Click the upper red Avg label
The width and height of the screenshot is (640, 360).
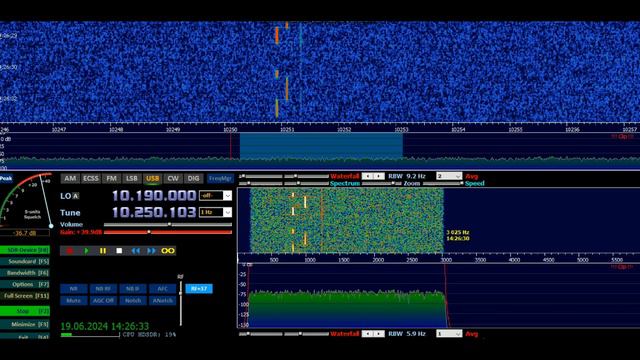point(471,176)
